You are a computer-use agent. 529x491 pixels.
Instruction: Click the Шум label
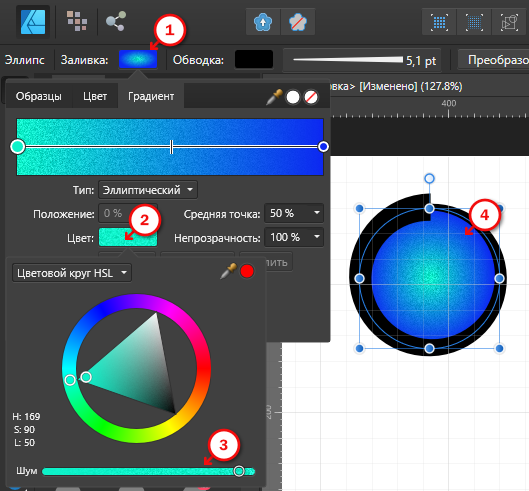tap(27, 471)
